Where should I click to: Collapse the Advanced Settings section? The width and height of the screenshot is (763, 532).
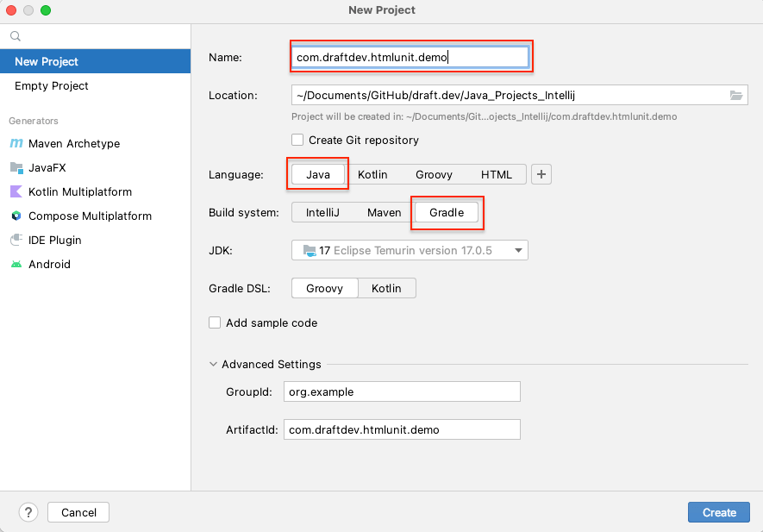click(x=214, y=365)
